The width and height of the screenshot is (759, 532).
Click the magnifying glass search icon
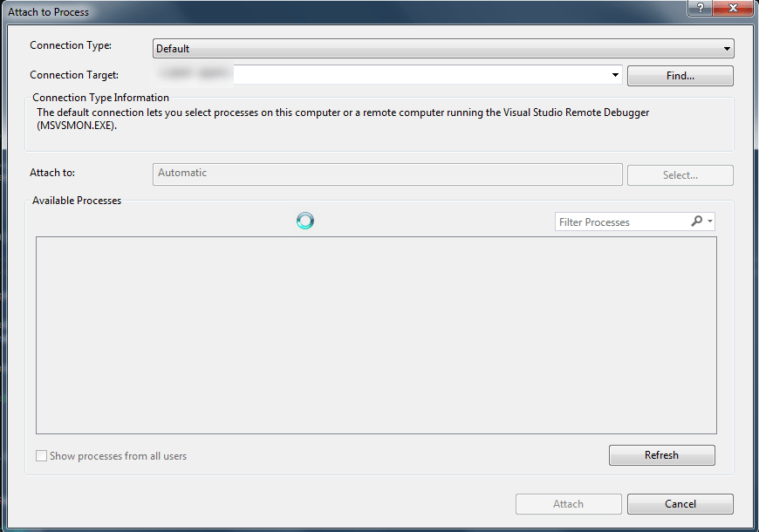698,222
